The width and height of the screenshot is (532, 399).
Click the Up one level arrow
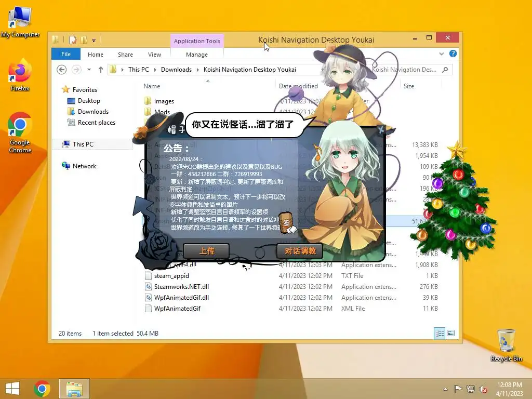(x=100, y=70)
